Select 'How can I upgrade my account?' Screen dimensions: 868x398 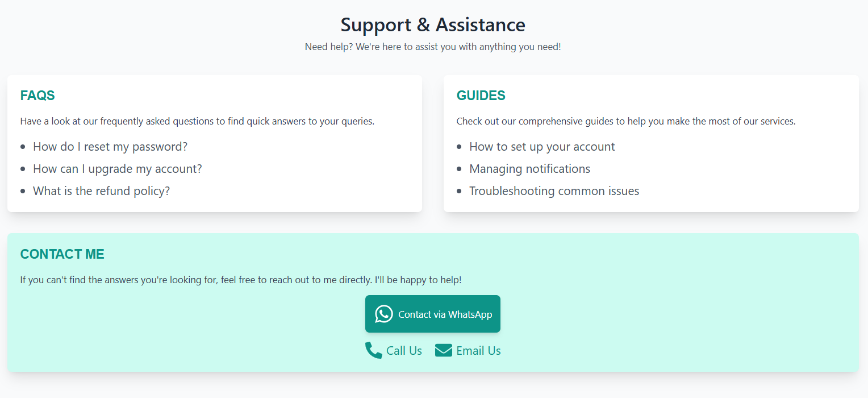118,169
